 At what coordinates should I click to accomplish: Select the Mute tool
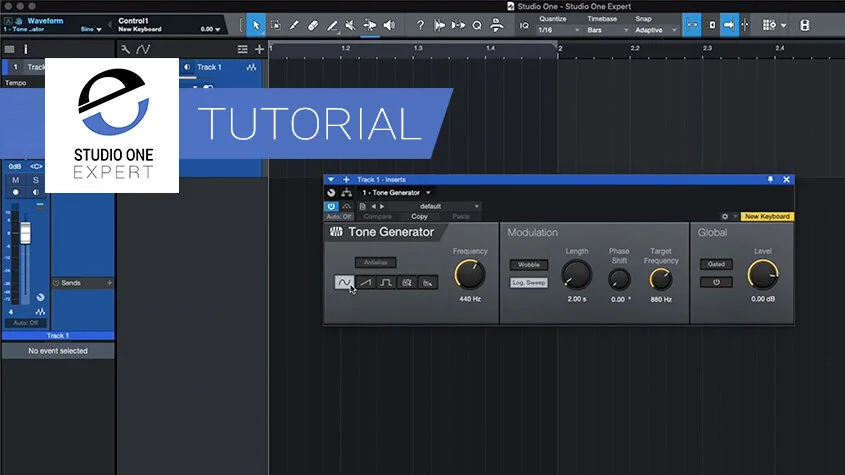pyautogui.click(x=351, y=25)
